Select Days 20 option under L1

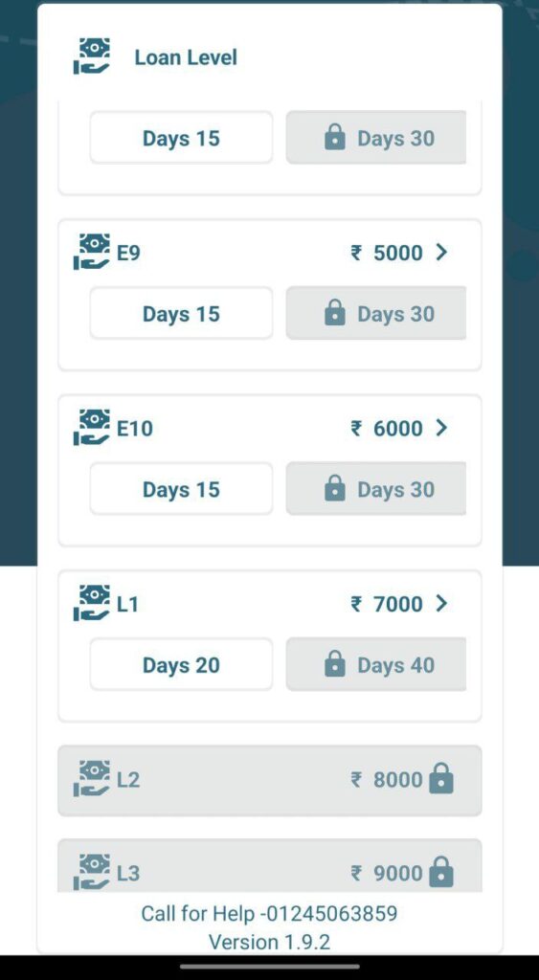tap(181, 664)
